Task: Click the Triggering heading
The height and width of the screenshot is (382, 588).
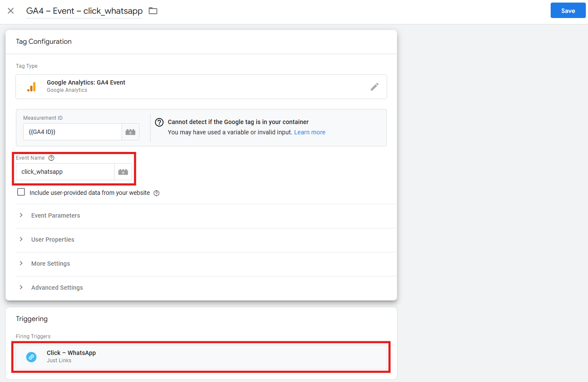Action: (32, 319)
